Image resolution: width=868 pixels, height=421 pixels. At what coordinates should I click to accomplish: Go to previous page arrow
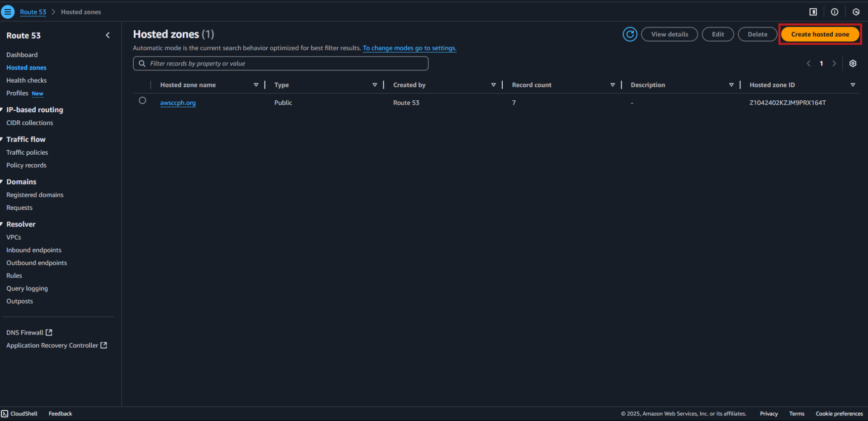click(x=808, y=63)
